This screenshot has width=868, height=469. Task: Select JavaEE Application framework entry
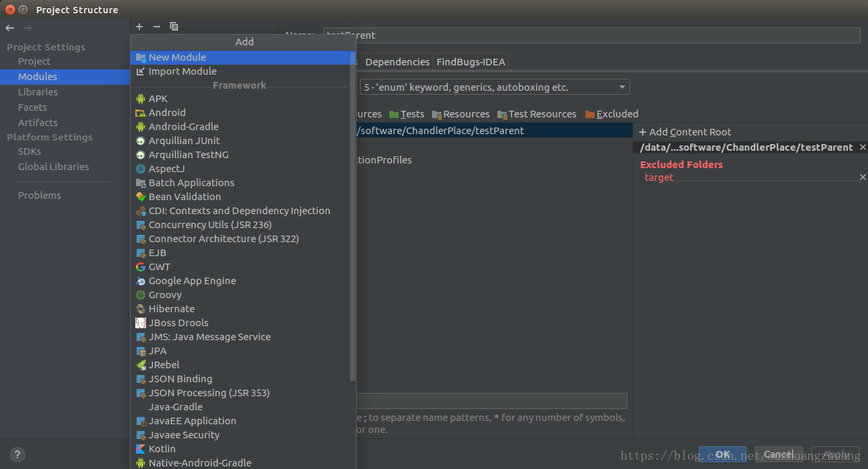tap(241, 421)
